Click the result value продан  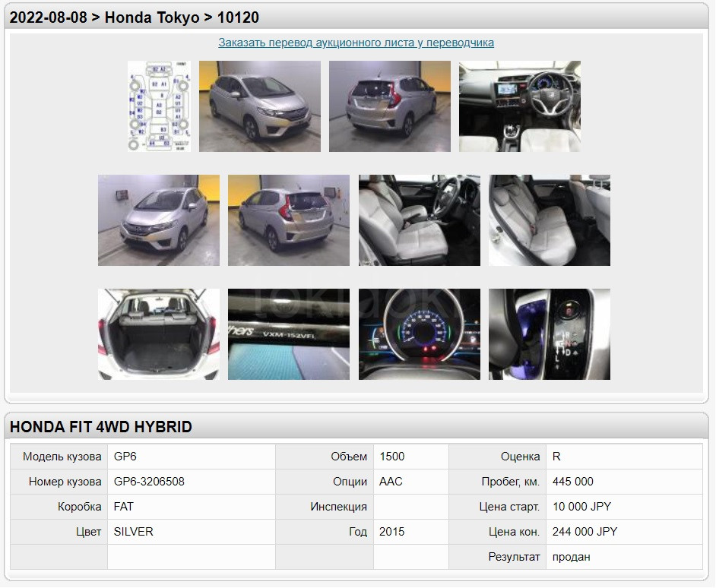572,557
